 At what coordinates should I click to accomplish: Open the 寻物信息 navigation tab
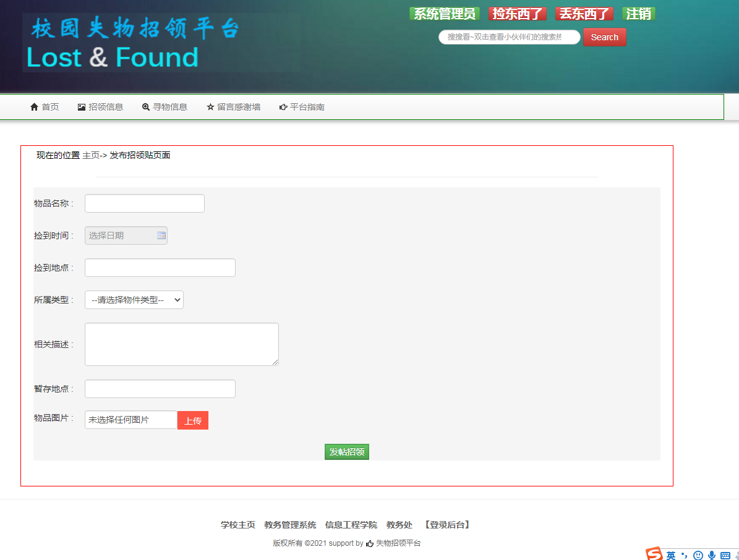click(x=164, y=107)
